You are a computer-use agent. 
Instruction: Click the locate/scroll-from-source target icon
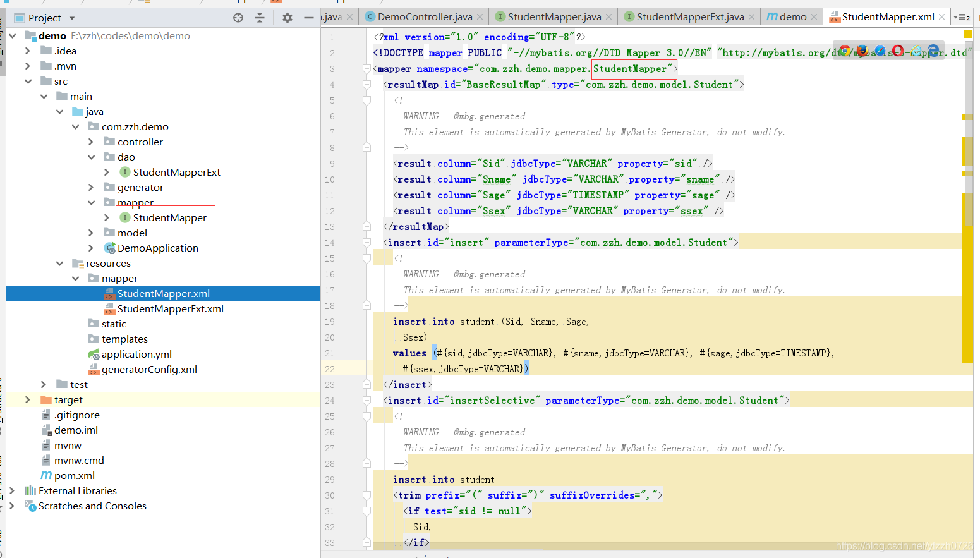point(238,18)
